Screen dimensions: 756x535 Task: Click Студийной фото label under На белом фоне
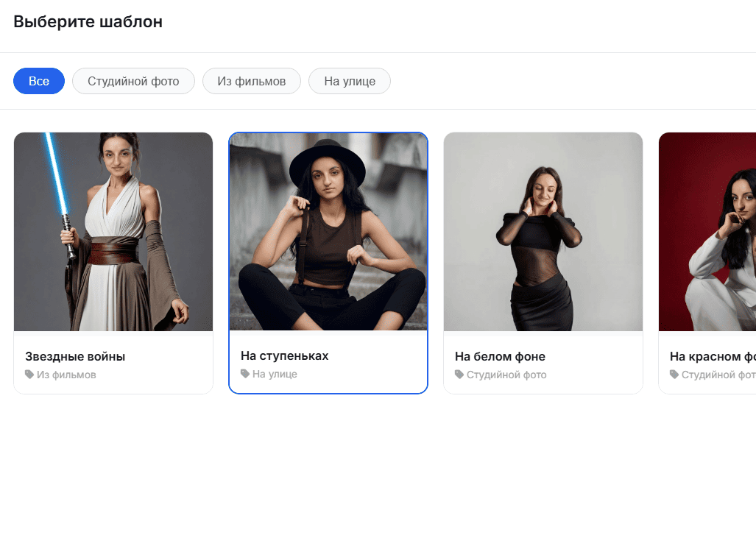point(506,375)
